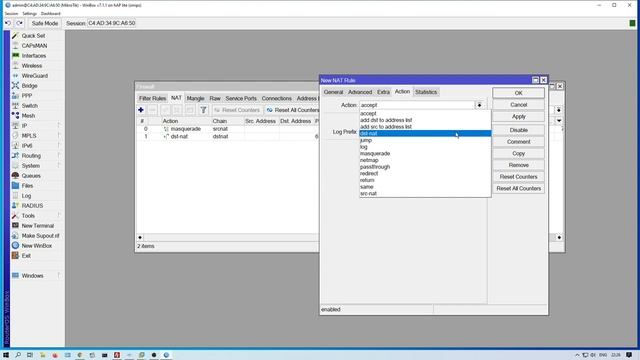The height and width of the screenshot is (360, 640).
Task: Choose src-nat in Action list
Action: 425,193
